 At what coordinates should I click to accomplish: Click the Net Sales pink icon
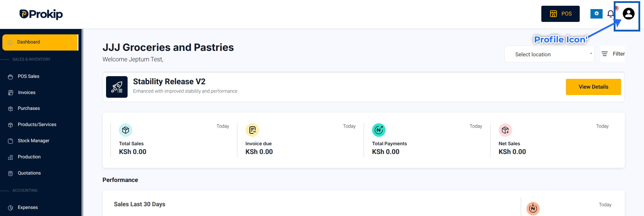pyautogui.click(x=505, y=130)
